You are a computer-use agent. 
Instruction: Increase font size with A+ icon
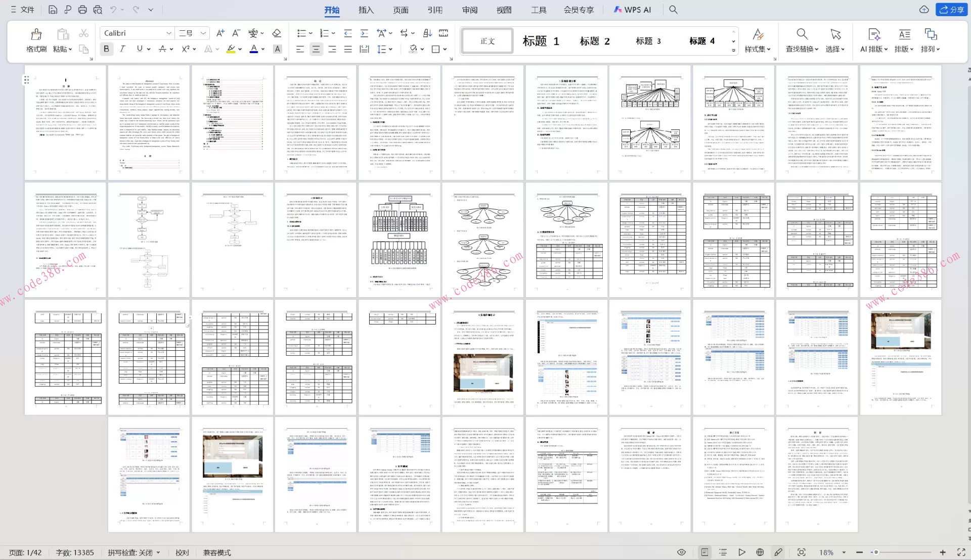tap(220, 33)
